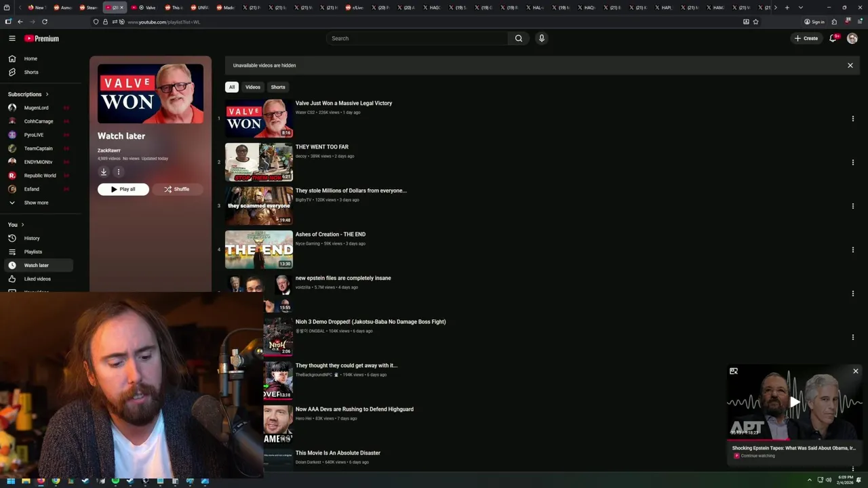Viewport: 868px width, 488px height.
Task: Click the playlist download icon
Action: click(x=104, y=172)
